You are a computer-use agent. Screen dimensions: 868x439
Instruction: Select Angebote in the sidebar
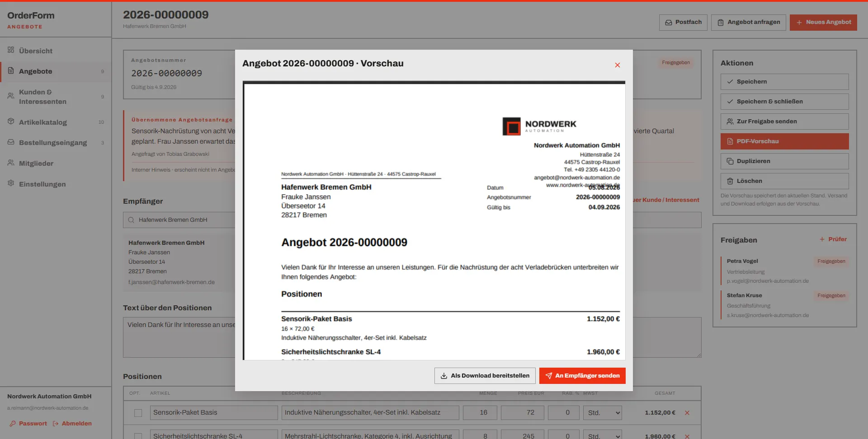tap(56, 71)
